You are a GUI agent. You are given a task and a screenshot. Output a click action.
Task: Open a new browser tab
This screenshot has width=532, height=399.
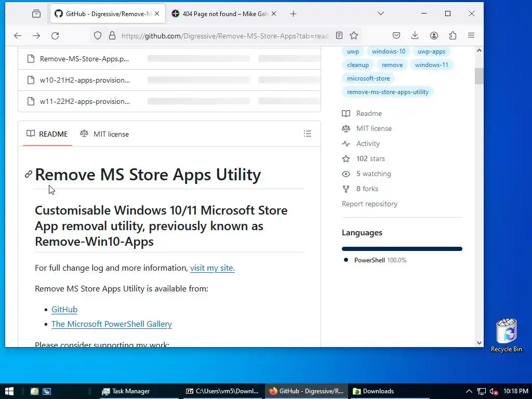coord(294,14)
